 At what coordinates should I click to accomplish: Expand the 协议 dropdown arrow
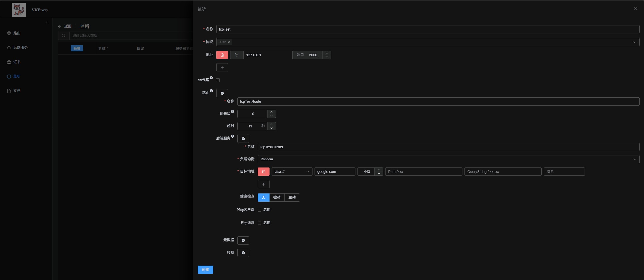pyautogui.click(x=635, y=42)
